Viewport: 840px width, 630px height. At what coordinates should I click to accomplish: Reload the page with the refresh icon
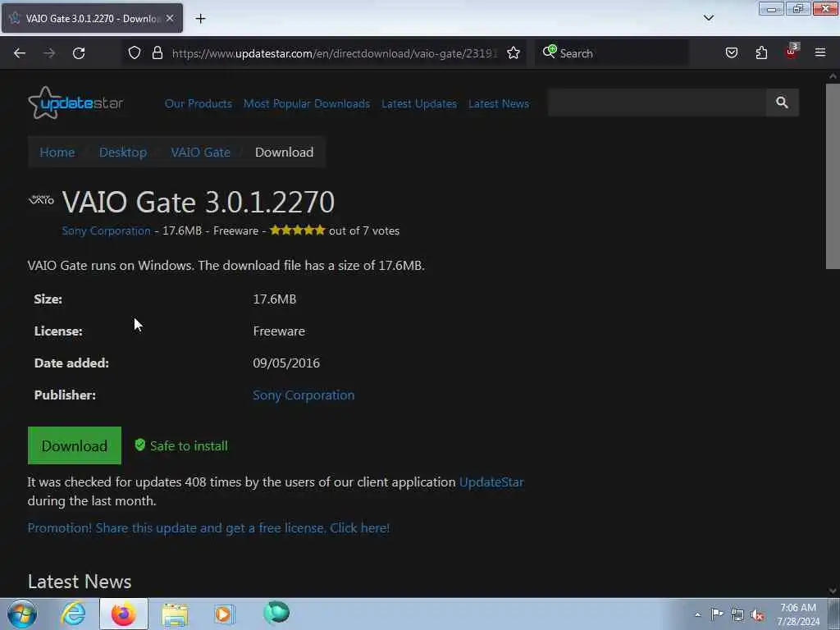tap(79, 53)
